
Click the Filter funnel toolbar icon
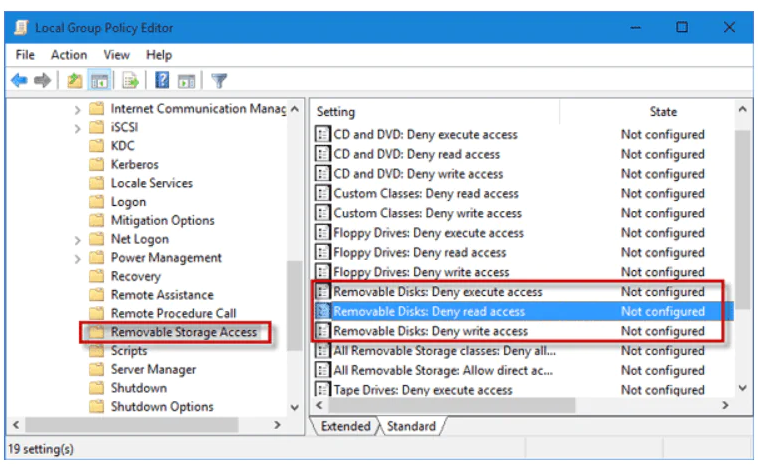[219, 80]
